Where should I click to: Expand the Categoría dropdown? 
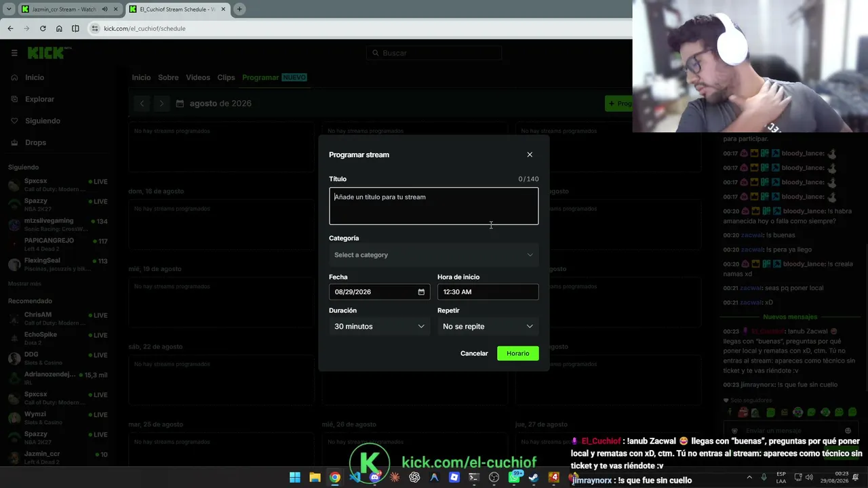(x=433, y=255)
